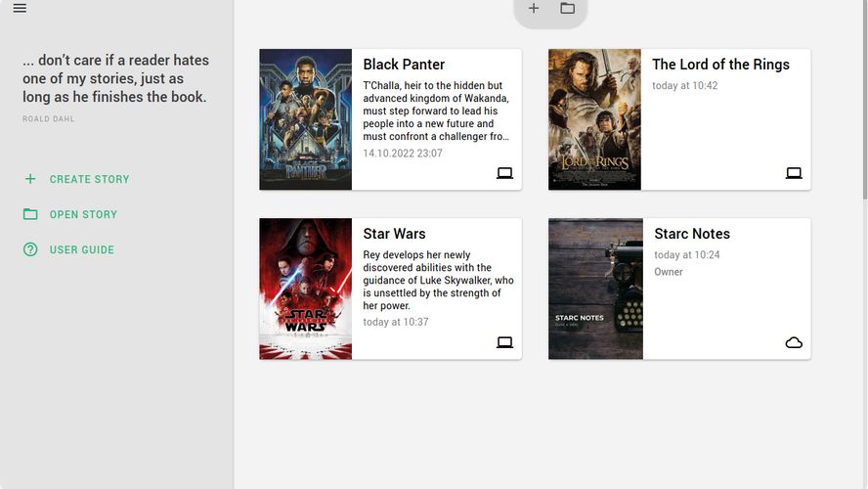Open the Starc Notes typewriter cover image
Image resolution: width=868 pixels, height=489 pixels.
pyautogui.click(x=595, y=289)
